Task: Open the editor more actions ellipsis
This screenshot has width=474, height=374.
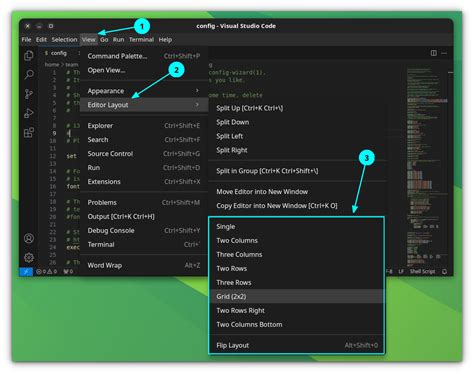Action: pyautogui.click(x=444, y=53)
